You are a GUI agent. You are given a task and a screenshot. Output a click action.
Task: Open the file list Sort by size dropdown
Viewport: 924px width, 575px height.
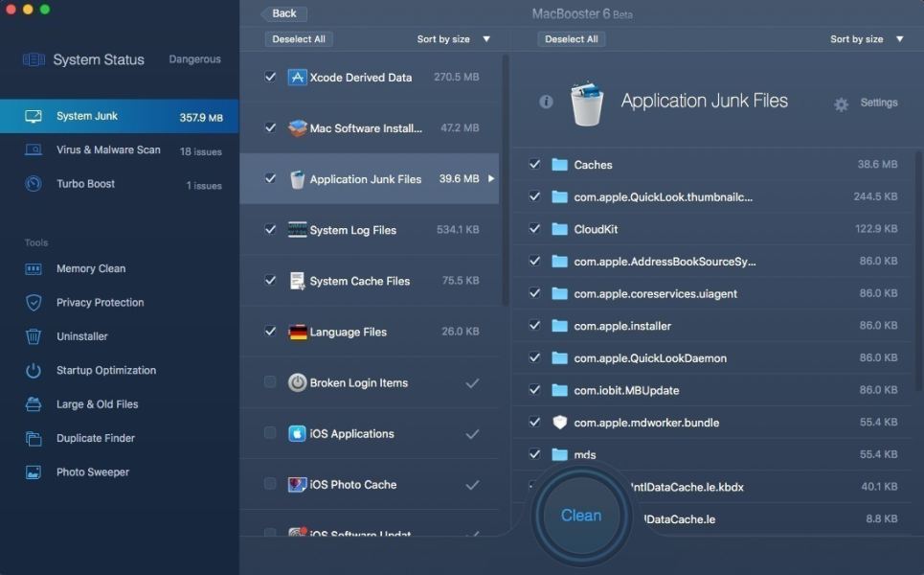tap(867, 39)
